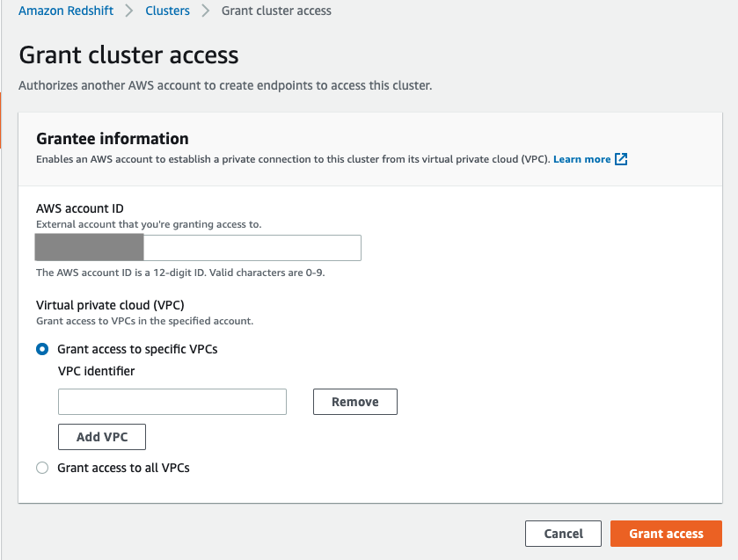Focus the AWS account ID input field
This screenshot has height=560, width=738.
point(198,248)
